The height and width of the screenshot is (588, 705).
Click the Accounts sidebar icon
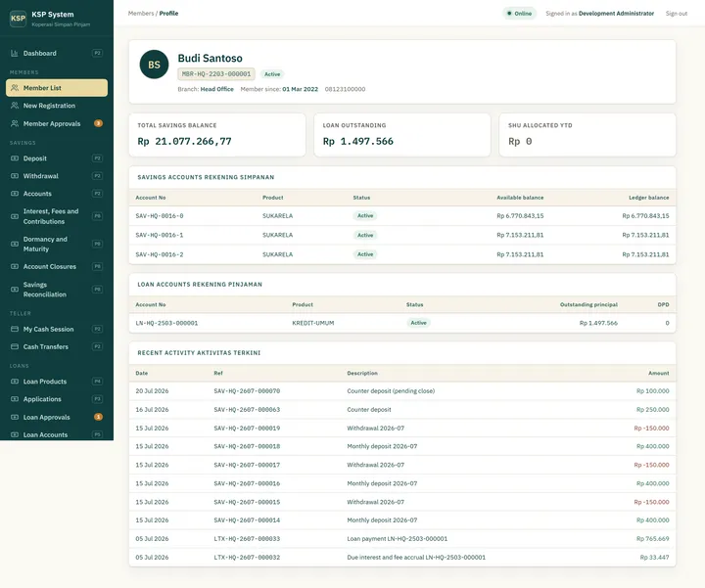(15, 194)
